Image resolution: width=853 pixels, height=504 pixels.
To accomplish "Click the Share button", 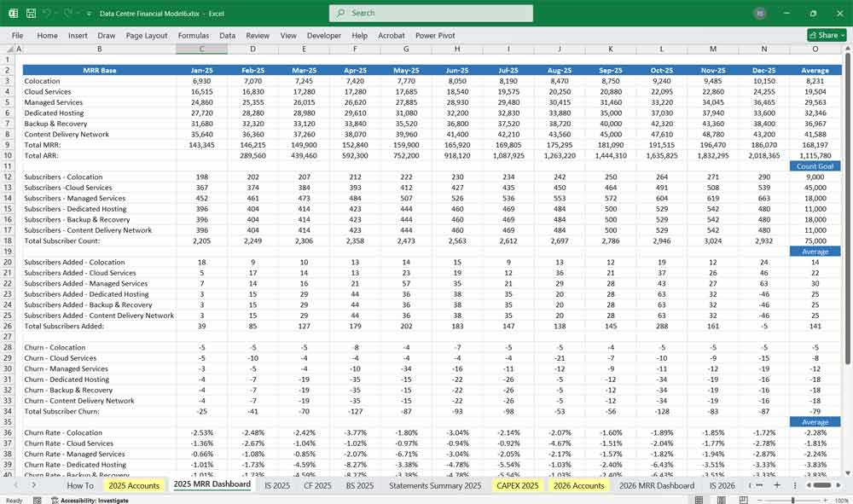I will [x=824, y=35].
